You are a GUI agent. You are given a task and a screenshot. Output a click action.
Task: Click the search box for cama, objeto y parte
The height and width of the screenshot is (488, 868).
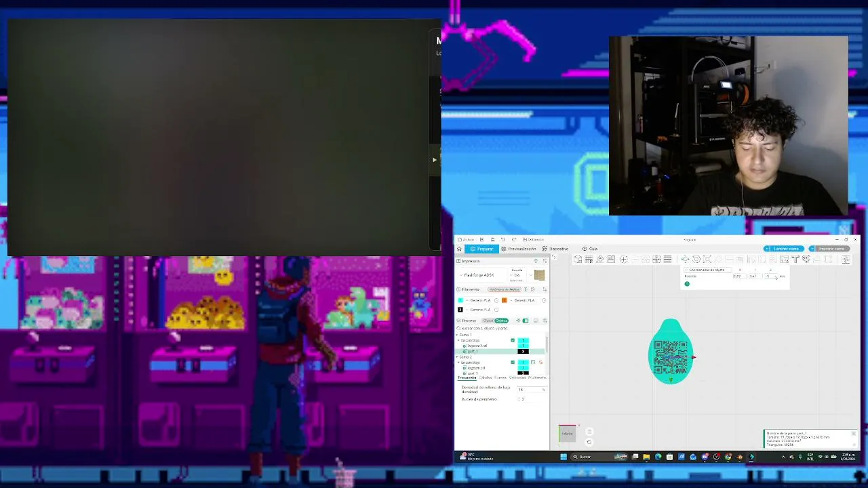(501, 328)
